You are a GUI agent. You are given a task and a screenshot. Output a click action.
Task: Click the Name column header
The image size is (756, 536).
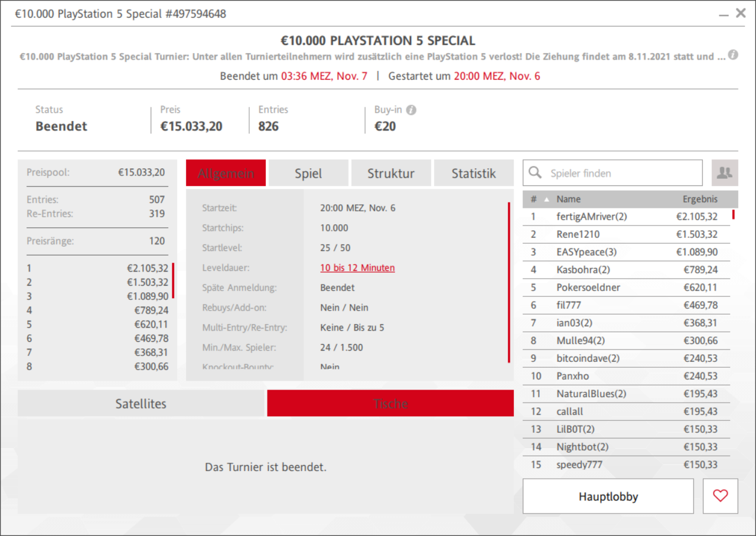tap(568, 199)
